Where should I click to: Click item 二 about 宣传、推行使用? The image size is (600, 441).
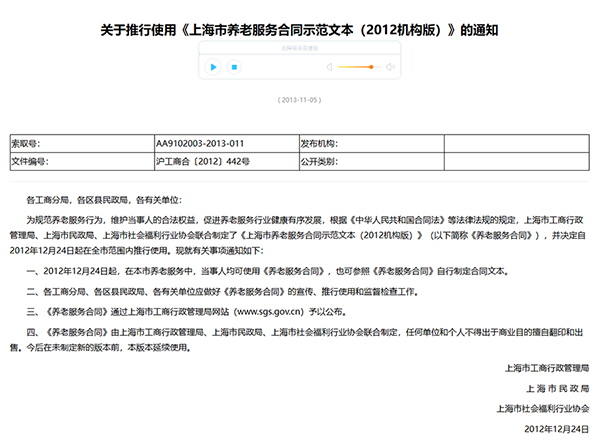(x=223, y=292)
